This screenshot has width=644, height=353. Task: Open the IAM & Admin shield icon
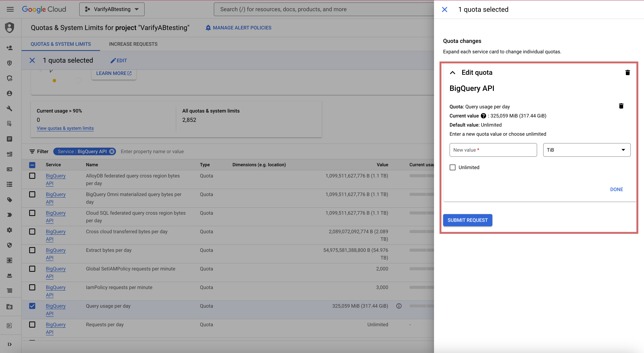(x=9, y=28)
